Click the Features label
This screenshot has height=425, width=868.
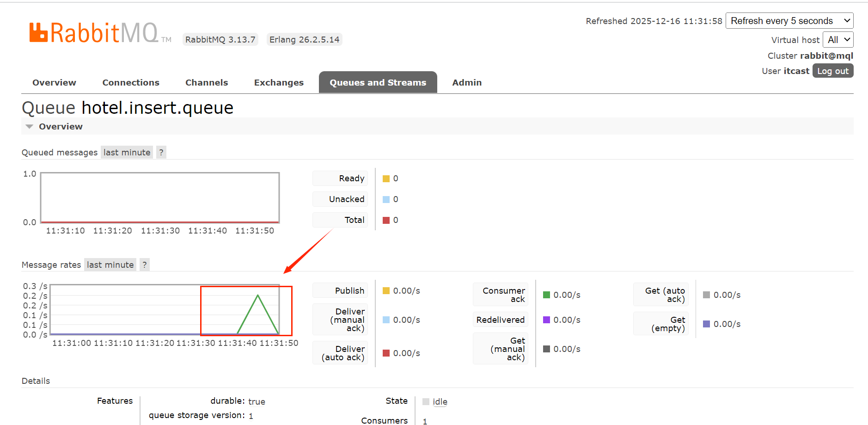[115, 401]
